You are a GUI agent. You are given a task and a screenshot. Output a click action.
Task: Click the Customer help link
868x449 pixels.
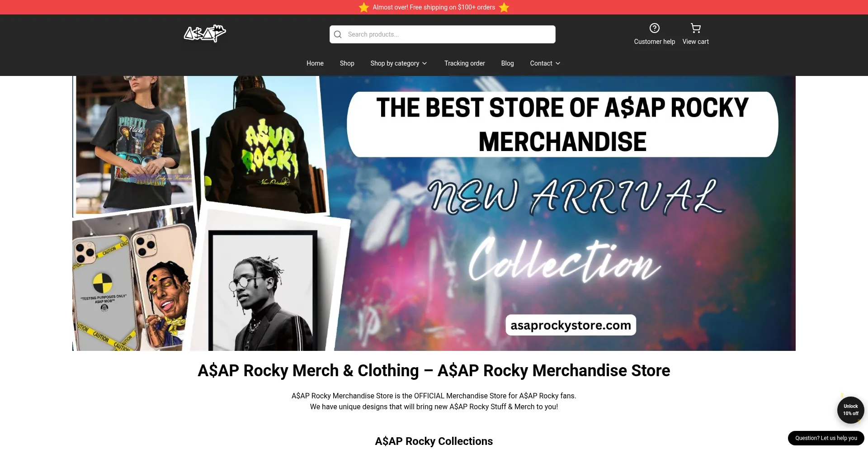click(654, 42)
